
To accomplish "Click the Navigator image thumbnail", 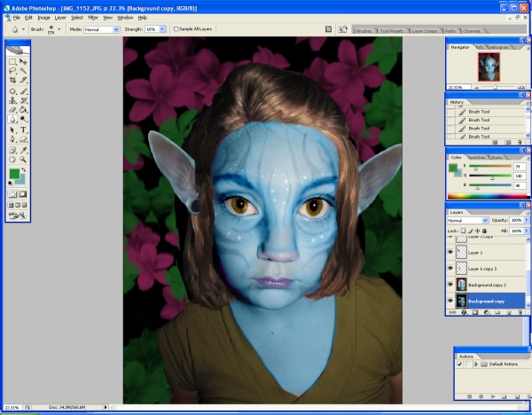I will click(x=489, y=67).
